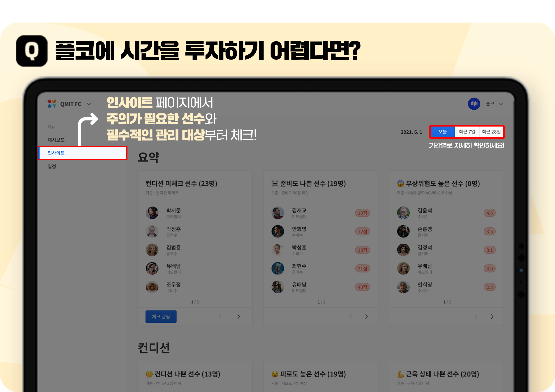Viewport: 555px width, 392px height.
Task: Click 김윤석's profile photo thumbnail
Action: [x=403, y=213]
